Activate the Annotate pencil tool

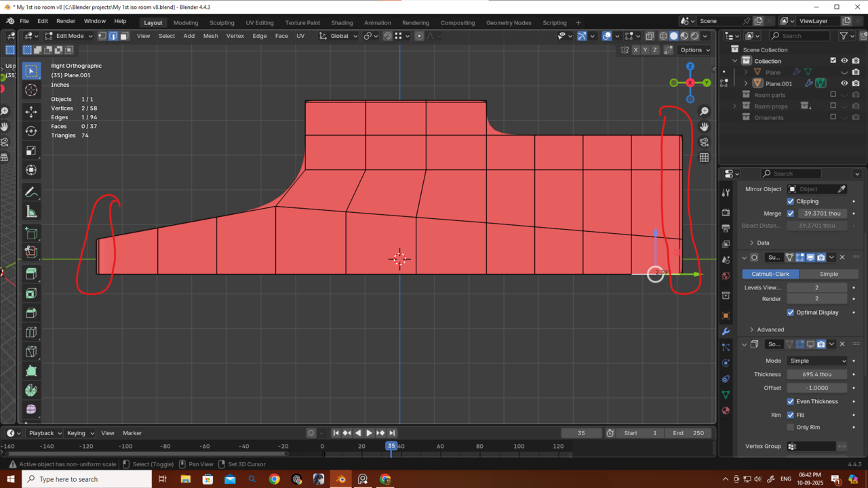(31, 192)
